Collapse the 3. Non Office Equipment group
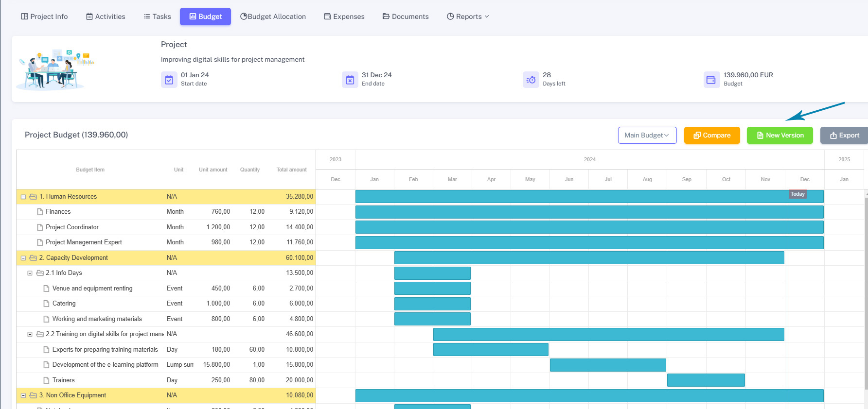Image resolution: width=868 pixels, height=409 pixels. tap(23, 395)
